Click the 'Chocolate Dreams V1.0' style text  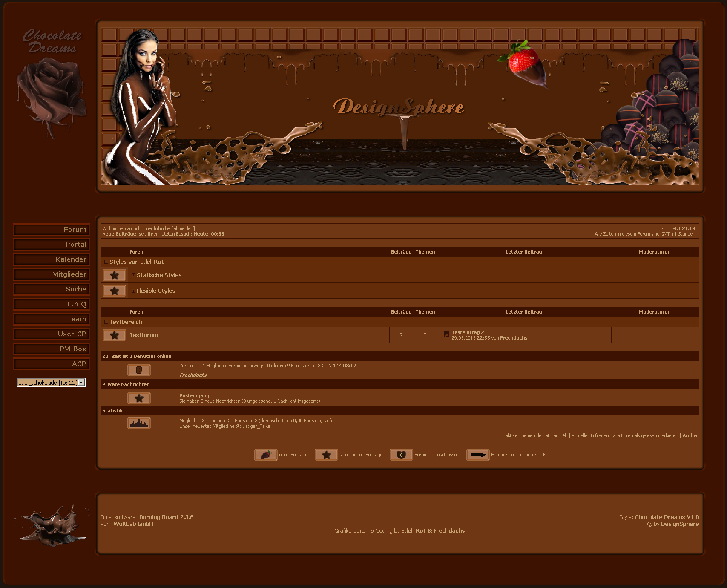[x=667, y=517]
